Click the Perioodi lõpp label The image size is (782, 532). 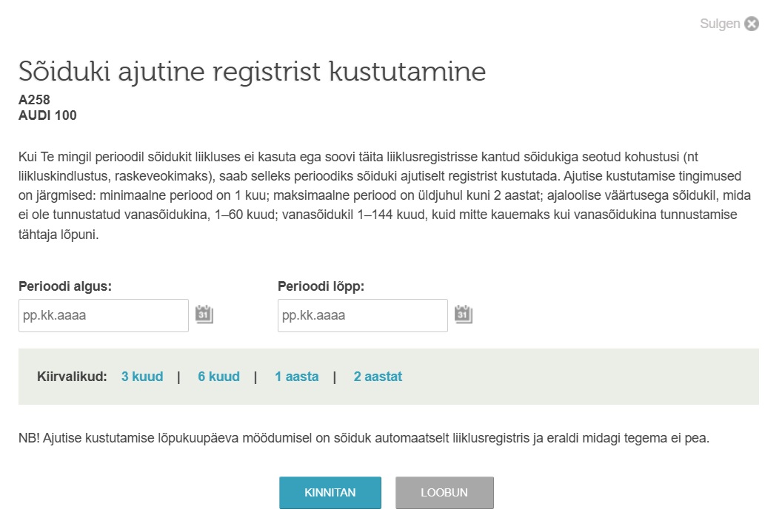point(321,286)
